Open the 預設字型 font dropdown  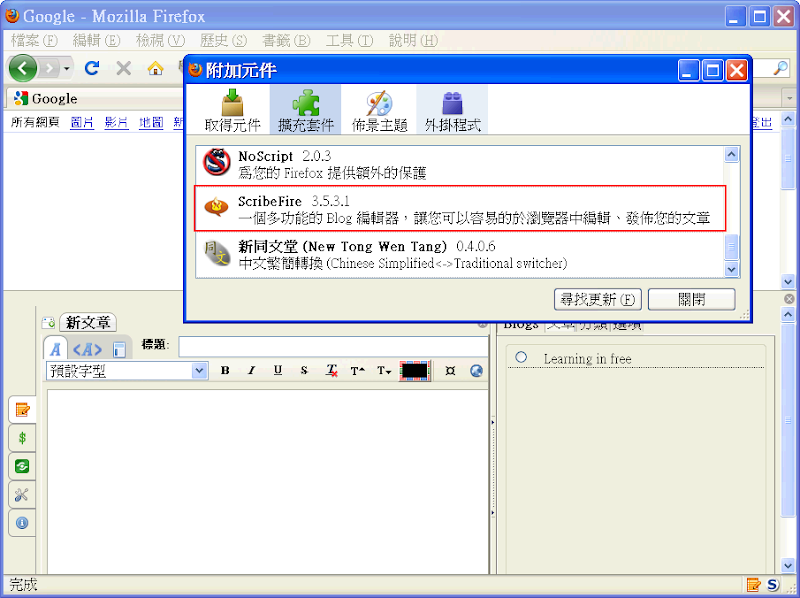coord(127,371)
